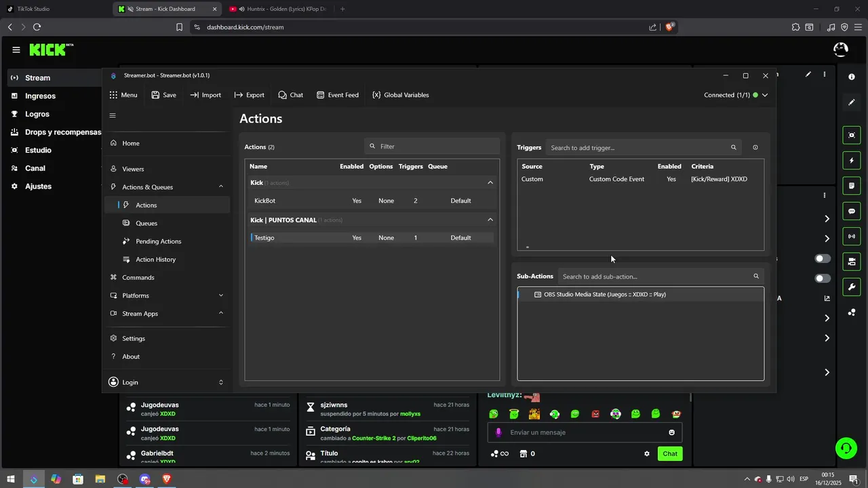Open Viewers in the sidebar
This screenshot has width=868, height=488.
(167, 169)
